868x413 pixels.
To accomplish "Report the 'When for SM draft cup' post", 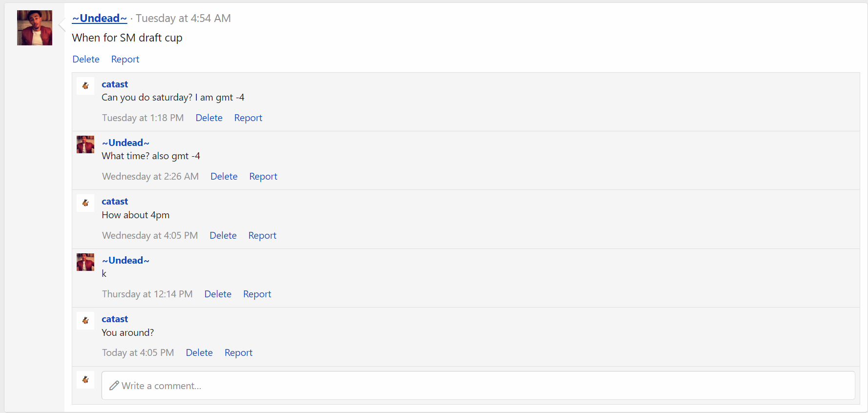I will 125,59.
